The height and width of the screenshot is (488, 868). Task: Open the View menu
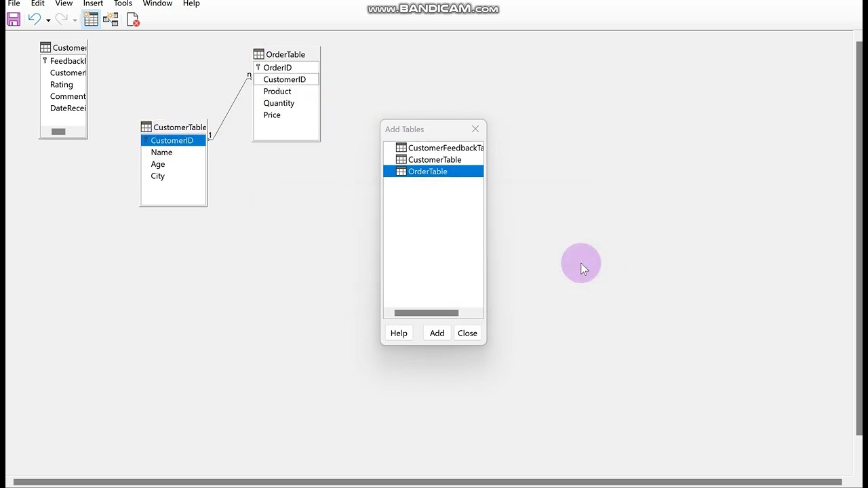pos(64,4)
